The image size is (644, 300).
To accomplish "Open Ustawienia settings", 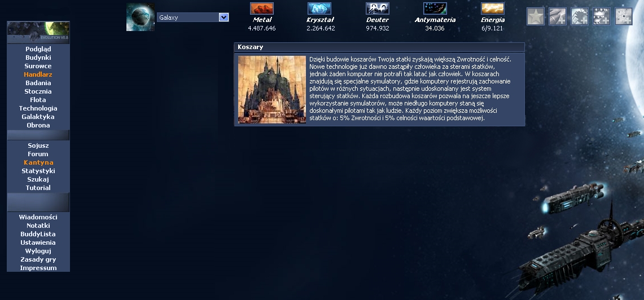I will click(38, 242).
